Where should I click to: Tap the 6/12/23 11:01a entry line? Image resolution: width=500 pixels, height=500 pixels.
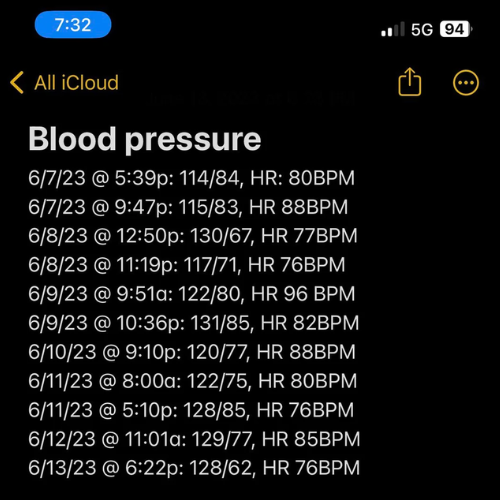tap(194, 439)
